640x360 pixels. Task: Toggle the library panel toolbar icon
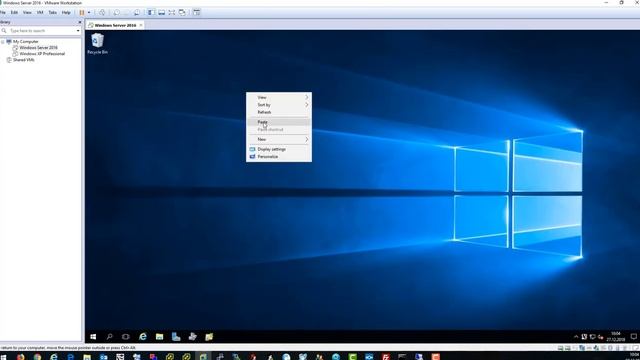(x=151, y=13)
